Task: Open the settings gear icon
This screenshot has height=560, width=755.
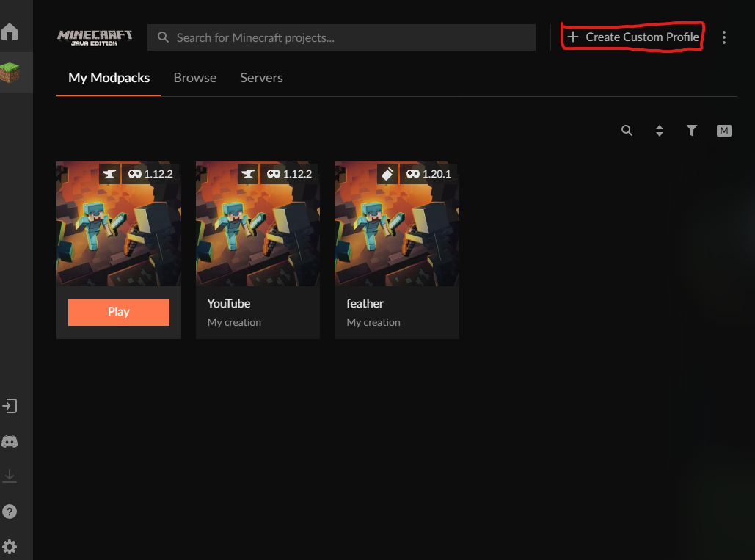Action: point(10,547)
